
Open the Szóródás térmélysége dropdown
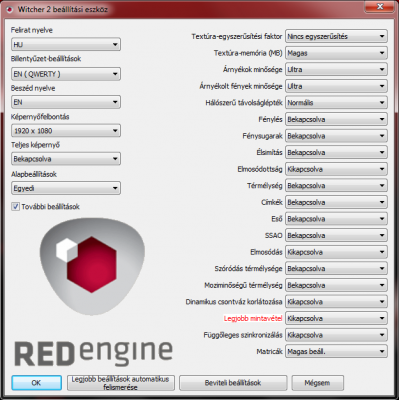336,269
